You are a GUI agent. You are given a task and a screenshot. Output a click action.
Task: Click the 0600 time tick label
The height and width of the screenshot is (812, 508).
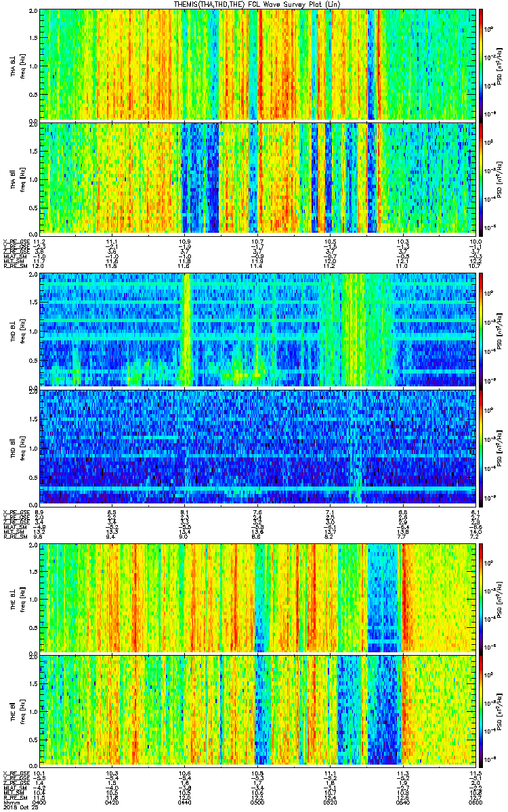pyautogui.click(x=474, y=801)
